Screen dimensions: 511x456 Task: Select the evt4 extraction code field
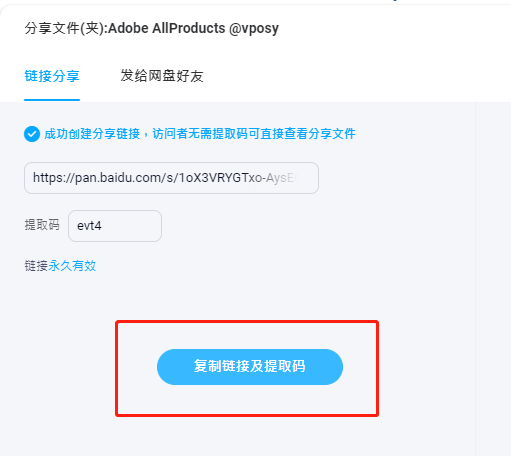(x=115, y=226)
